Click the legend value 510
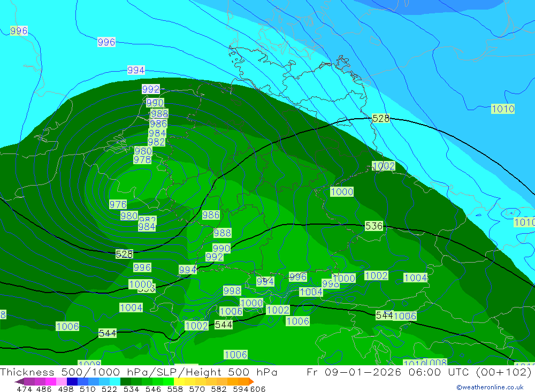 (x=87, y=389)
